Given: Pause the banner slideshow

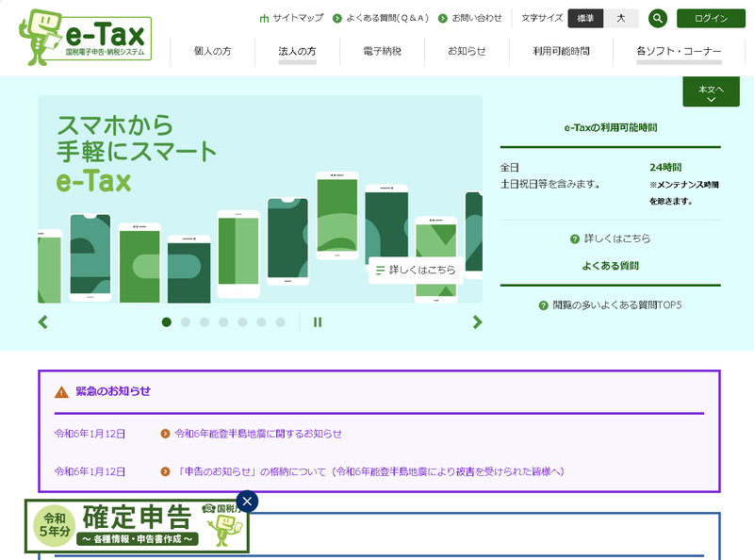Looking at the screenshot, I should 318,321.
